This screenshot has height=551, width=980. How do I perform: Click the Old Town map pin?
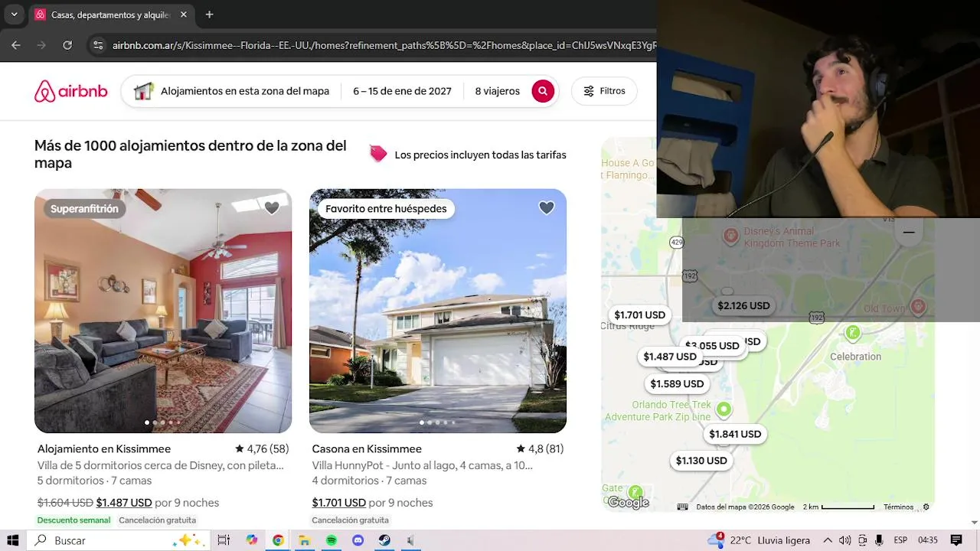pos(918,307)
